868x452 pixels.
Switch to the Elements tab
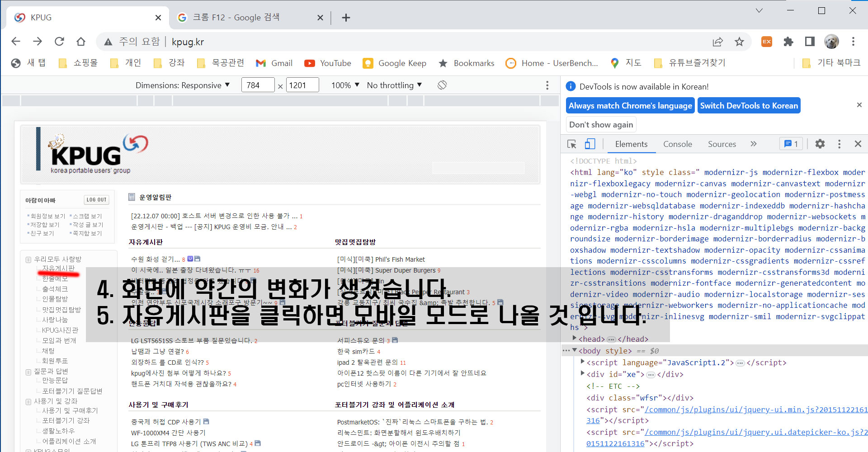pyautogui.click(x=631, y=144)
